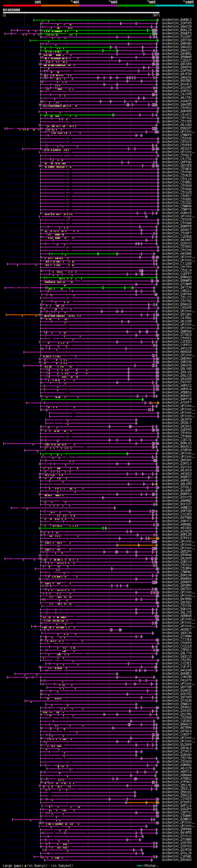The height and width of the screenshot is (868, 197).
Task: Click hit label UniRef100_Q948Y6
Action: click(177, 67)
